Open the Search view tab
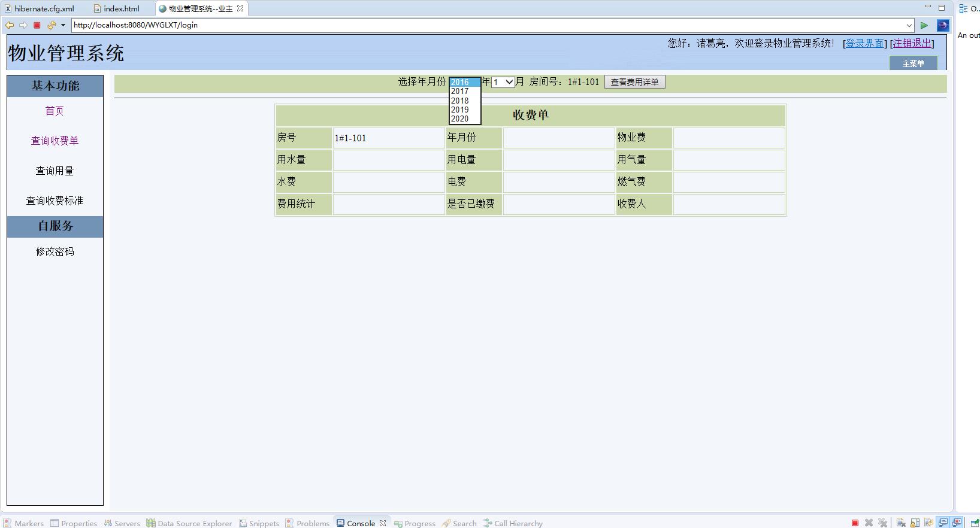980x528 pixels. click(x=459, y=523)
